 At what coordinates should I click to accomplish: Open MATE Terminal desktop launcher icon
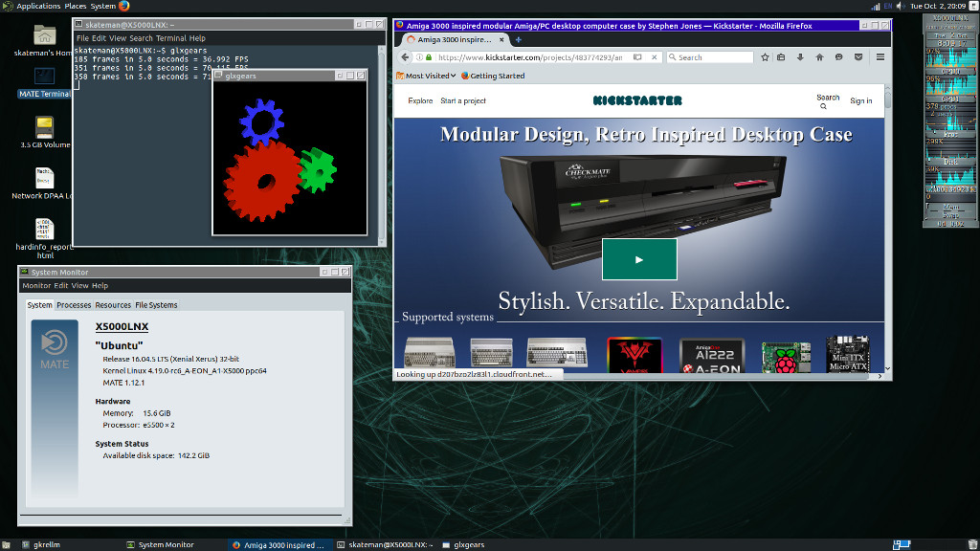44,77
